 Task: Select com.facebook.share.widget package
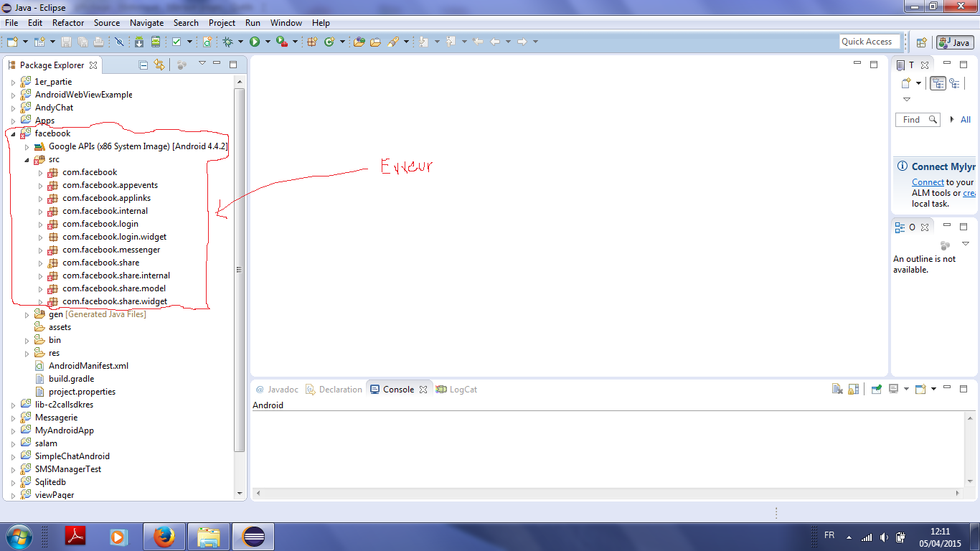click(x=108, y=301)
